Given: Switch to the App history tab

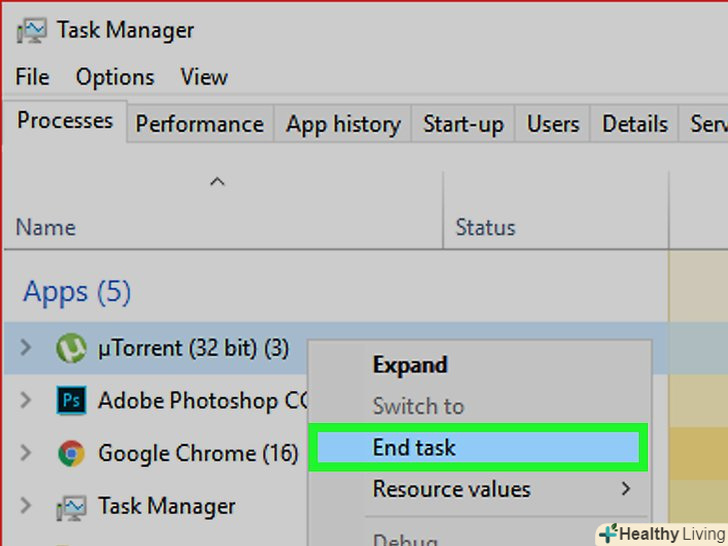Looking at the screenshot, I should pos(343,124).
